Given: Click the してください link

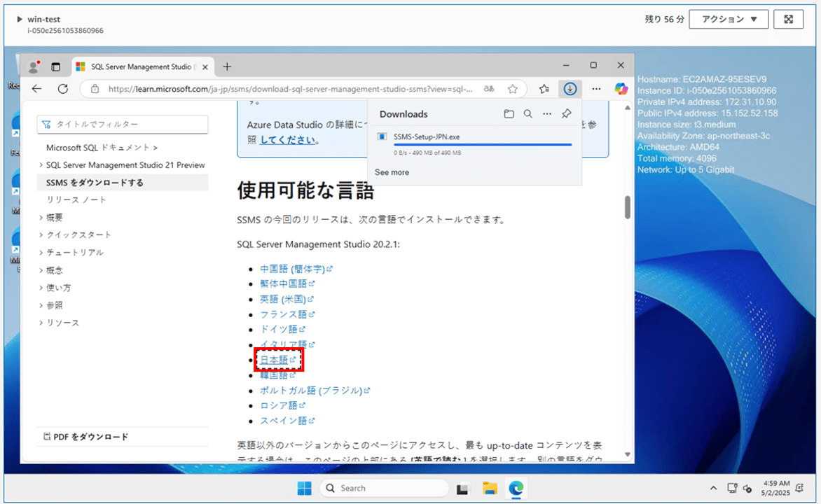Looking at the screenshot, I should tap(287, 140).
